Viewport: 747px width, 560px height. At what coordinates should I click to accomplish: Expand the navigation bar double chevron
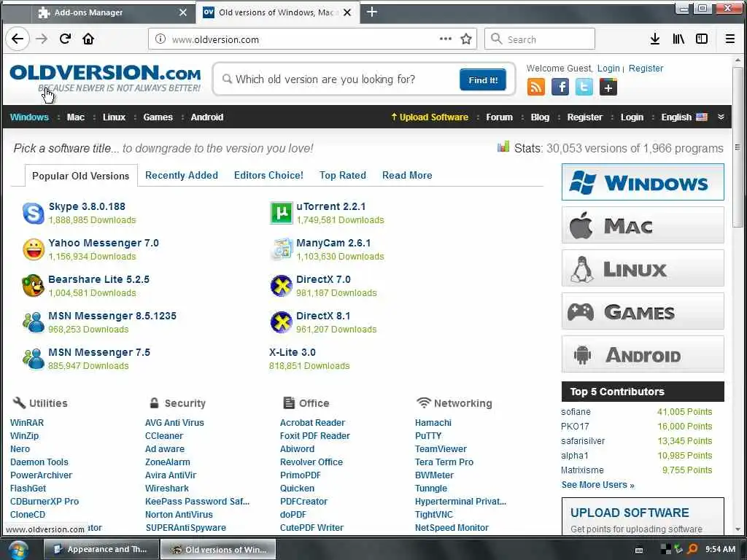tap(721, 117)
